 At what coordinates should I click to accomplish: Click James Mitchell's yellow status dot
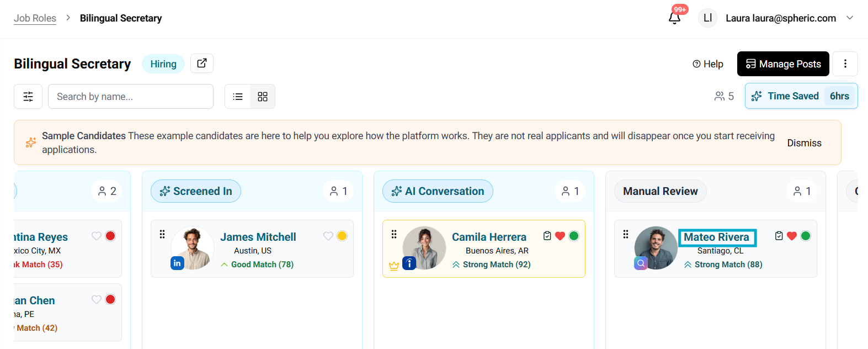tap(342, 236)
